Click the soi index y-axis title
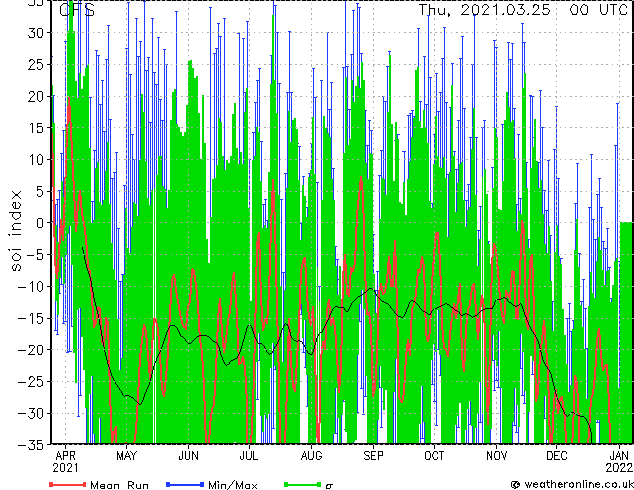This screenshot has height=490, width=634. click(x=15, y=231)
